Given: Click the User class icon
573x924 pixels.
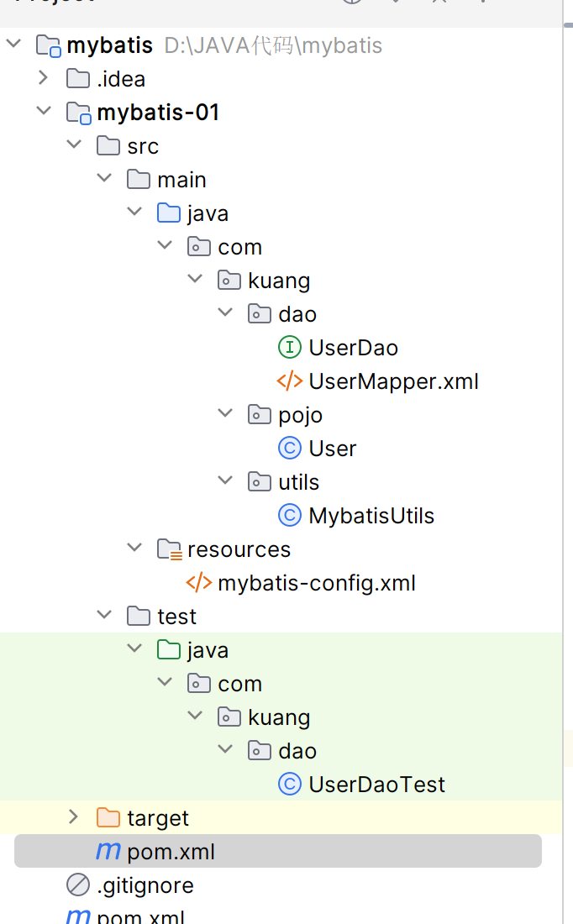Looking at the screenshot, I should [289, 449].
